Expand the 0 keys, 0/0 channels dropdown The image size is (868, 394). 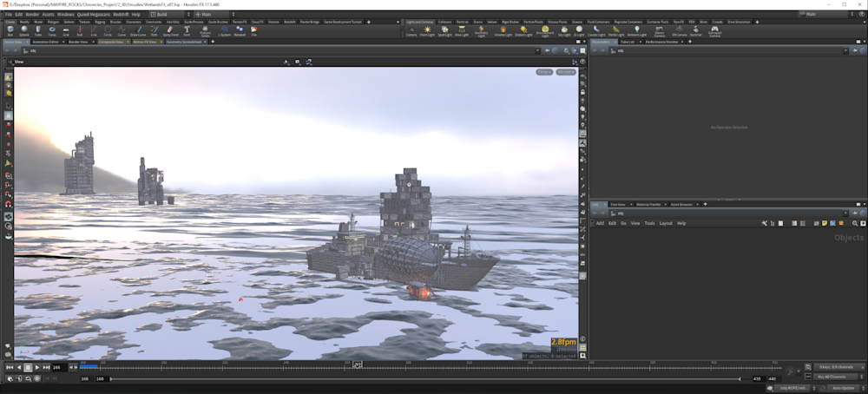[x=838, y=367]
